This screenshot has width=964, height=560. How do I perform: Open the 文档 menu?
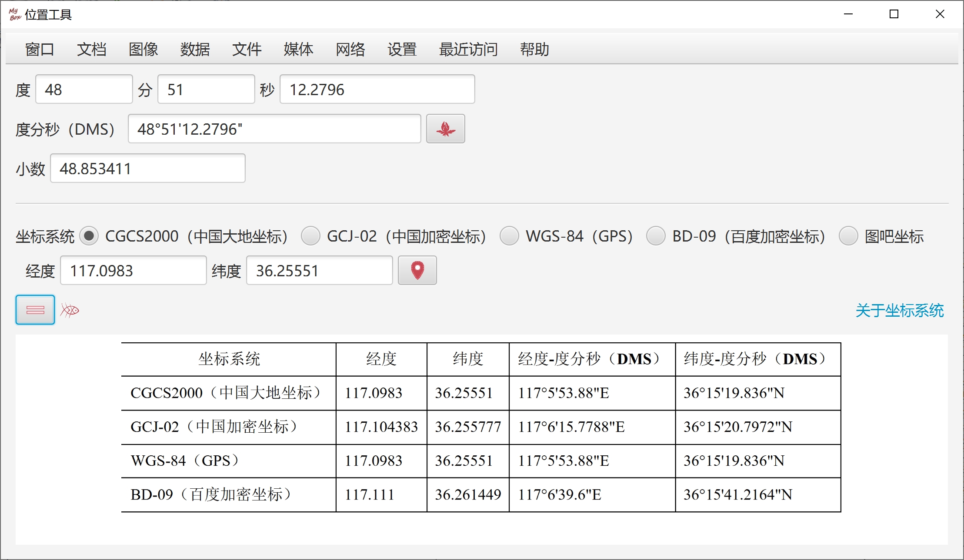click(91, 49)
